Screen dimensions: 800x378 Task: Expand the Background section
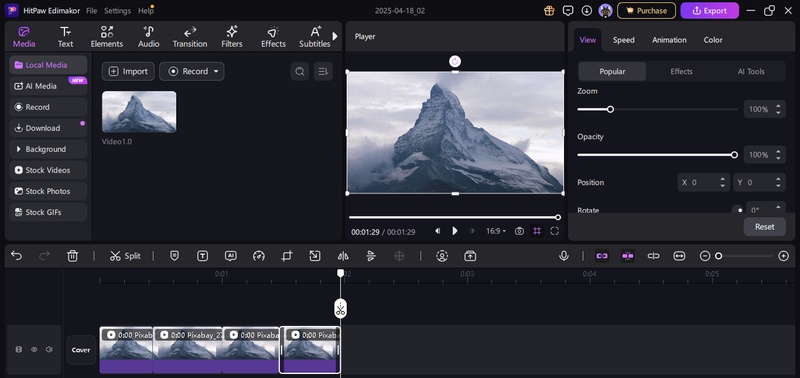click(x=48, y=149)
